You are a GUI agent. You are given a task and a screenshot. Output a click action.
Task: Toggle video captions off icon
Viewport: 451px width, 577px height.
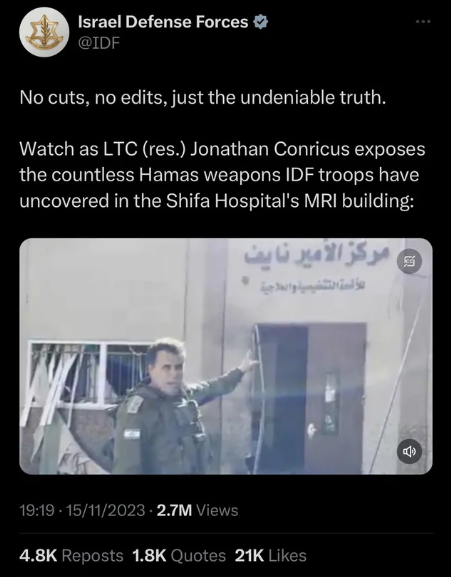coord(409,262)
